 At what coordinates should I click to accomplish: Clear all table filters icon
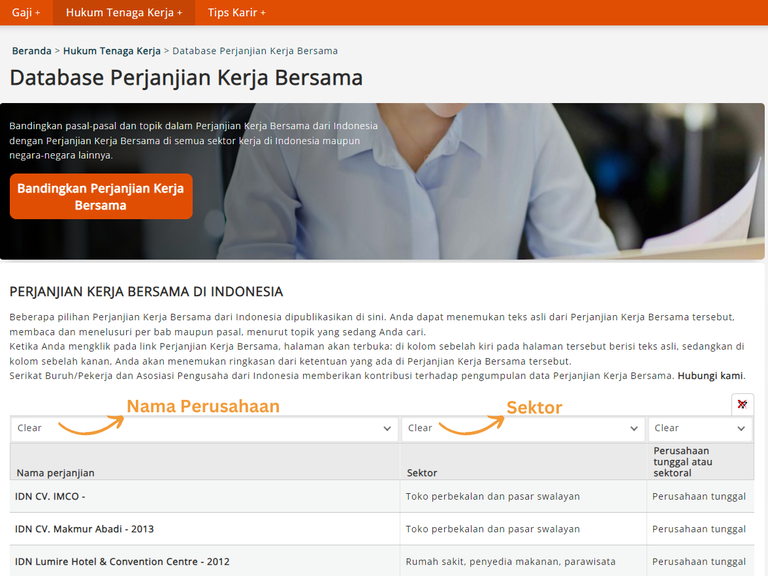coord(743,405)
